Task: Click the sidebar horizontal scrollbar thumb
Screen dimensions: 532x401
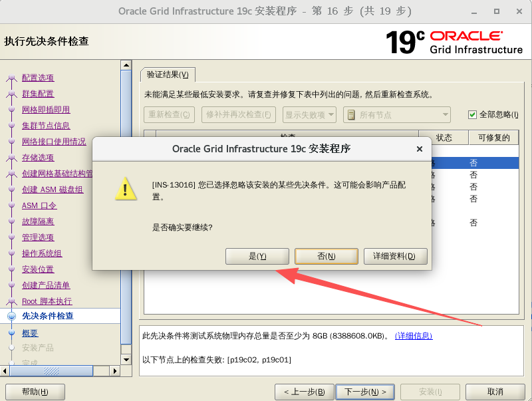Action: click(x=51, y=371)
